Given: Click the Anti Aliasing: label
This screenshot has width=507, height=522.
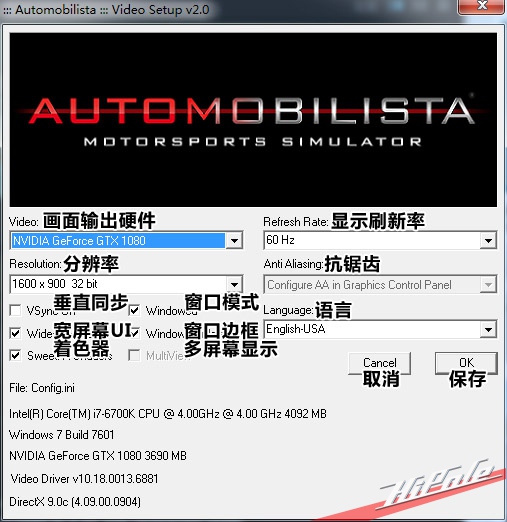Looking at the screenshot, I should click(x=293, y=264).
